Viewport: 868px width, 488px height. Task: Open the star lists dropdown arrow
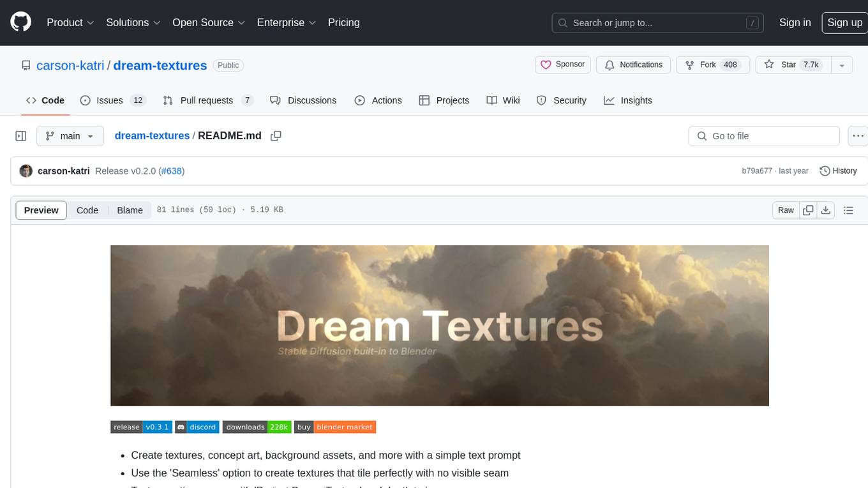tap(842, 65)
